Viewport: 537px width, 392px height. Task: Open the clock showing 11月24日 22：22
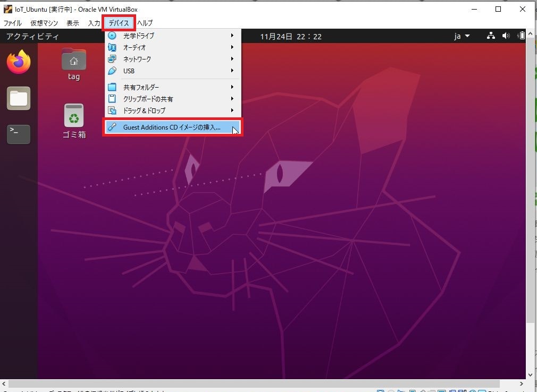tap(291, 37)
